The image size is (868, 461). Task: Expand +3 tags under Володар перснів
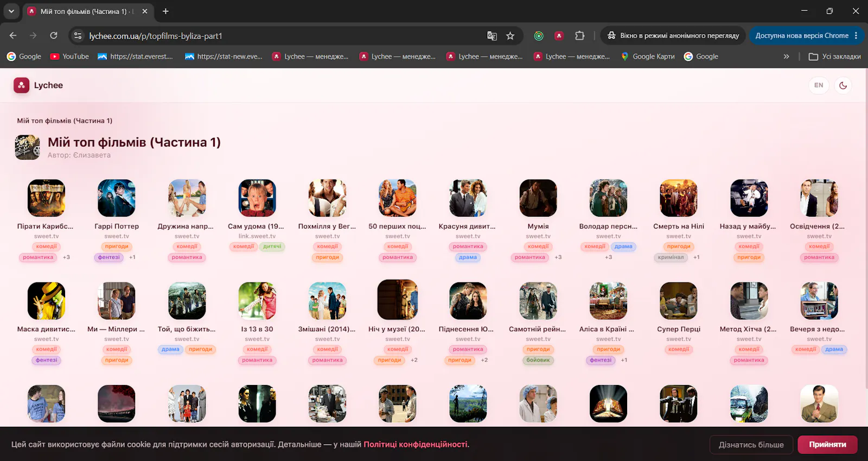(609, 257)
